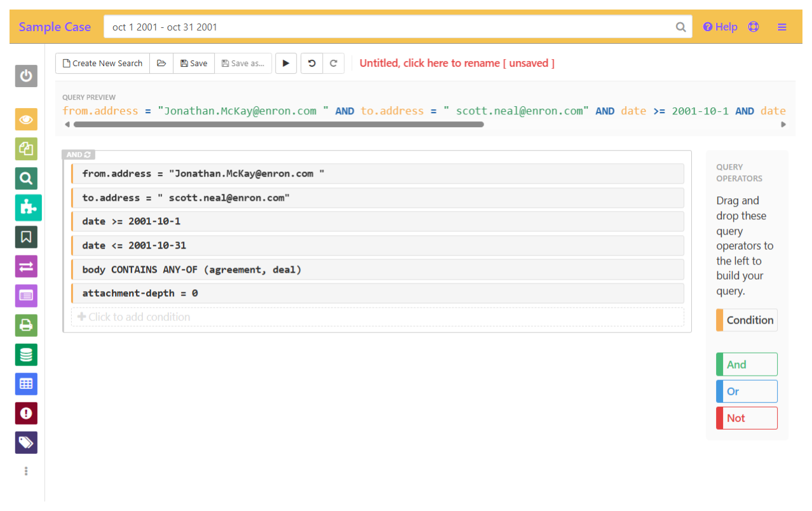The width and height of the screenshot is (812, 511).
Task: Click the query preview horizontal scrollbar
Action: (x=278, y=125)
